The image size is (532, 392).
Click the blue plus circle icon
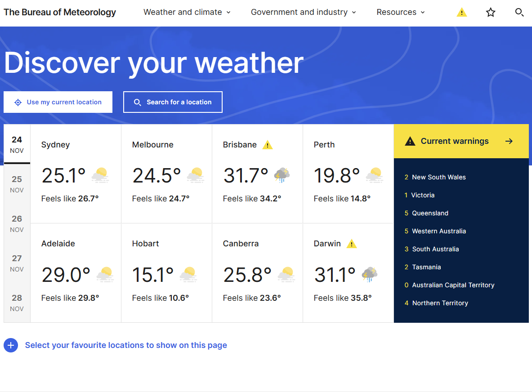click(11, 345)
